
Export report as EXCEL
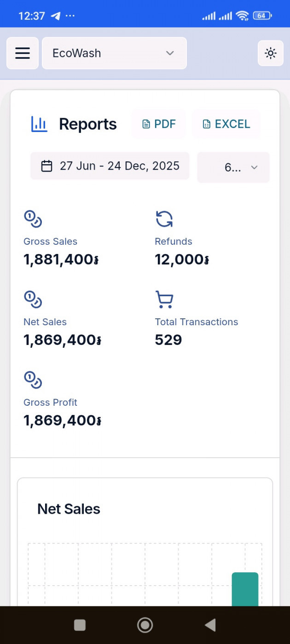click(226, 124)
